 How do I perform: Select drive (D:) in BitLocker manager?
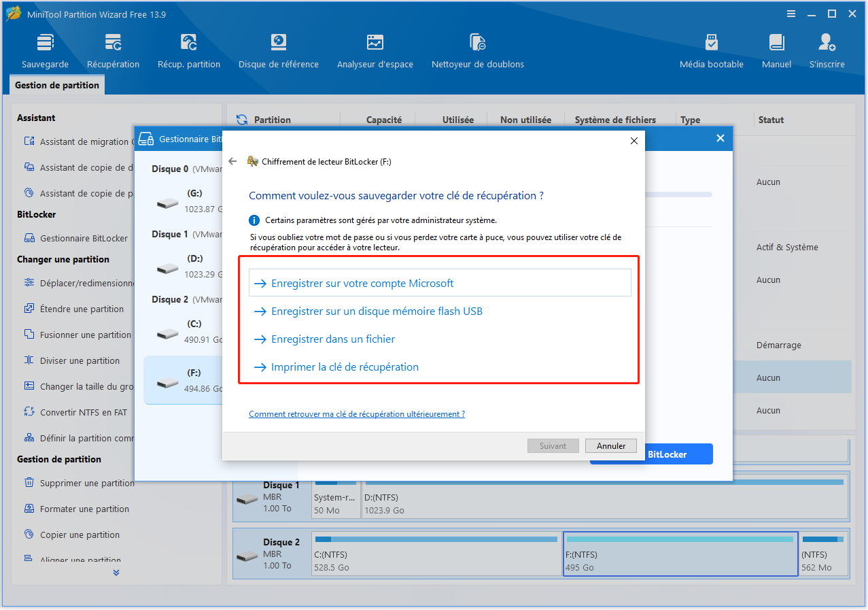(x=183, y=266)
